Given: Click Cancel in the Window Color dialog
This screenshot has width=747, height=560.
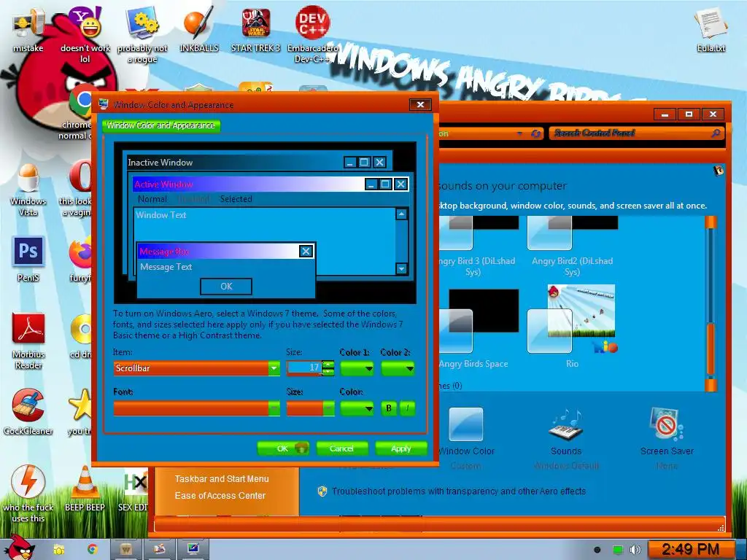Looking at the screenshot, I should 341,448.
